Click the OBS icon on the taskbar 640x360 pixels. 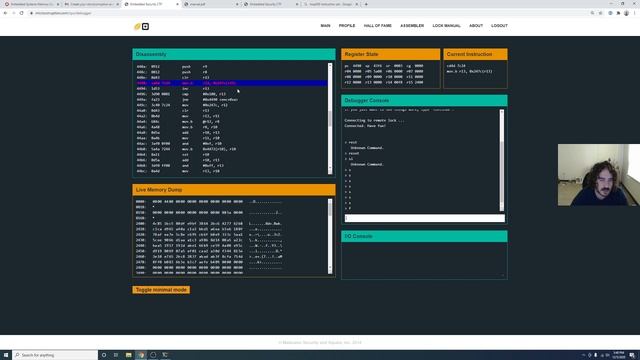(153, 355)
